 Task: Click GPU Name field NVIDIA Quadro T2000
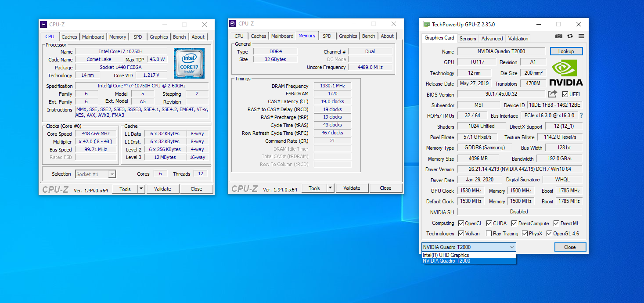[x=501, y=51]
